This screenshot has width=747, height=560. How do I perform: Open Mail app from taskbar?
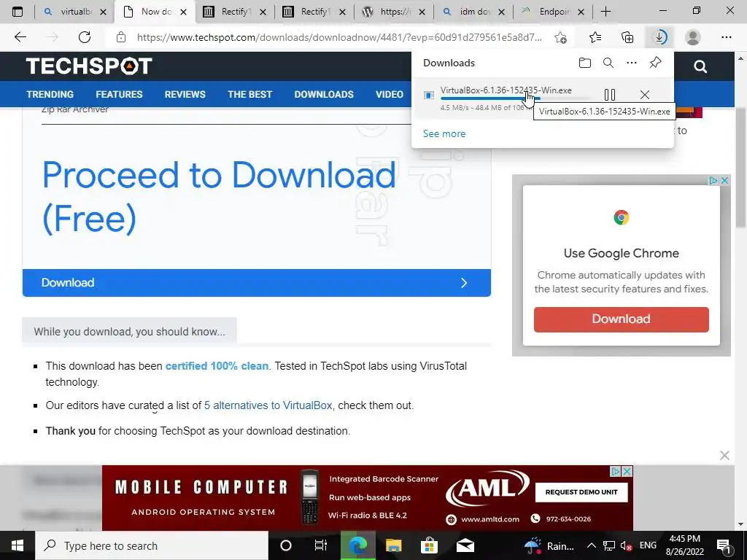point(465,545)
